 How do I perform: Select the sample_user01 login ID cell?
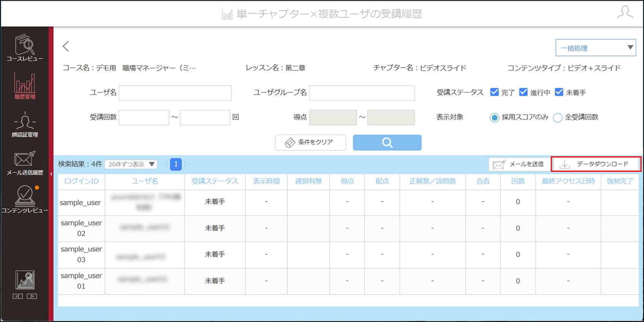(81, 281)
